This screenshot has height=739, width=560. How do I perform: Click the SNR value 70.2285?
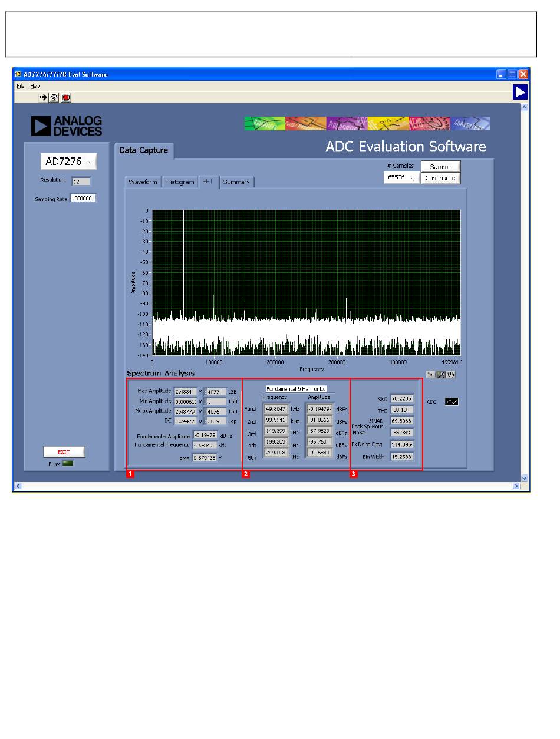pos(402,399)
